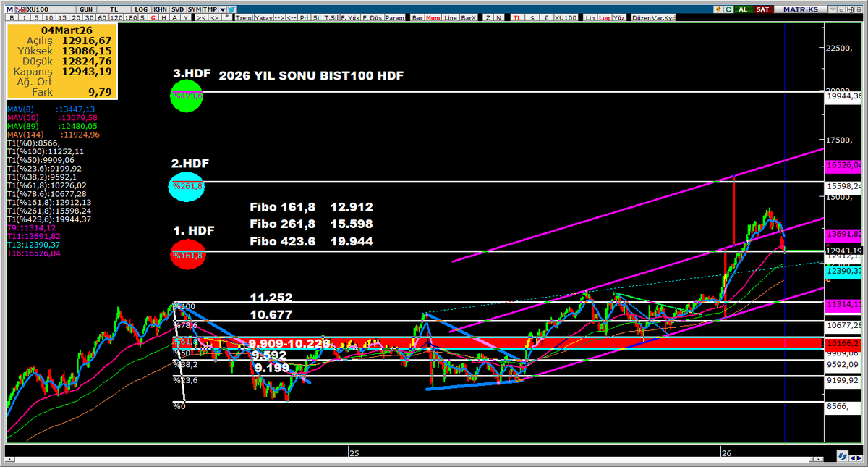Select the A monthly period
This screenshot has width=868, height=467.
[x=175, y=17]
